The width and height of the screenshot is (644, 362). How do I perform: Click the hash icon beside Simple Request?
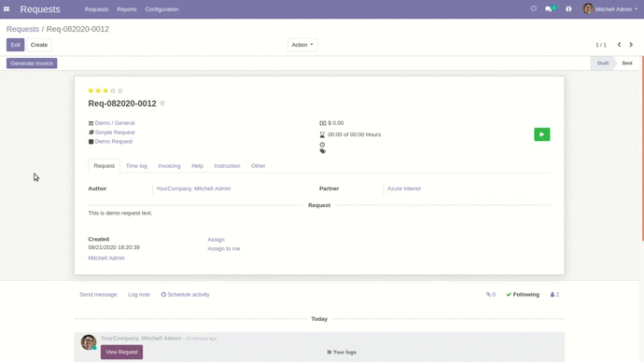click(x=91, y=132)
